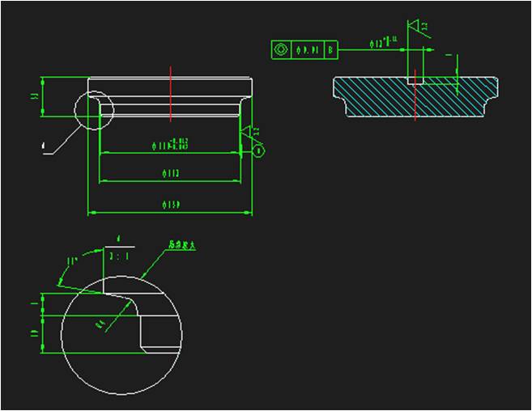Click the datum letter B in the tolerance frame
The width and height of the screenshot is (532, 411).
(330, 50)
